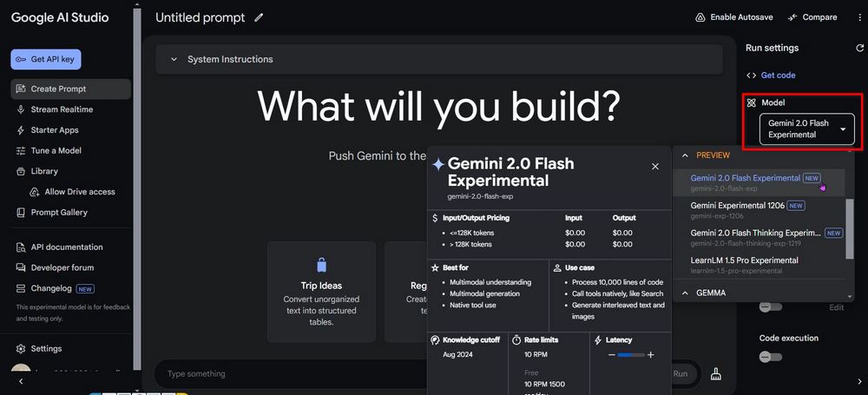
Task: Click the Get API key button
Action: point(46,60)
